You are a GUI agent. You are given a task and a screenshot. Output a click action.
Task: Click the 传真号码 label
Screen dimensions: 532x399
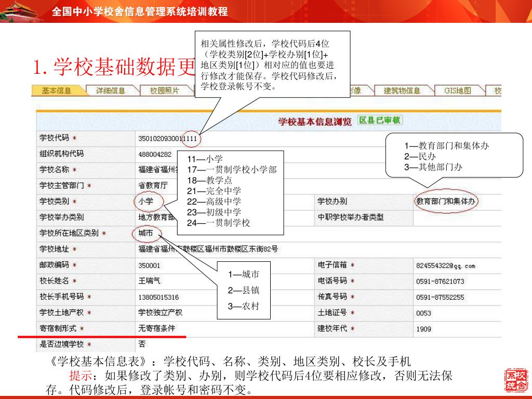coord(332,297)
